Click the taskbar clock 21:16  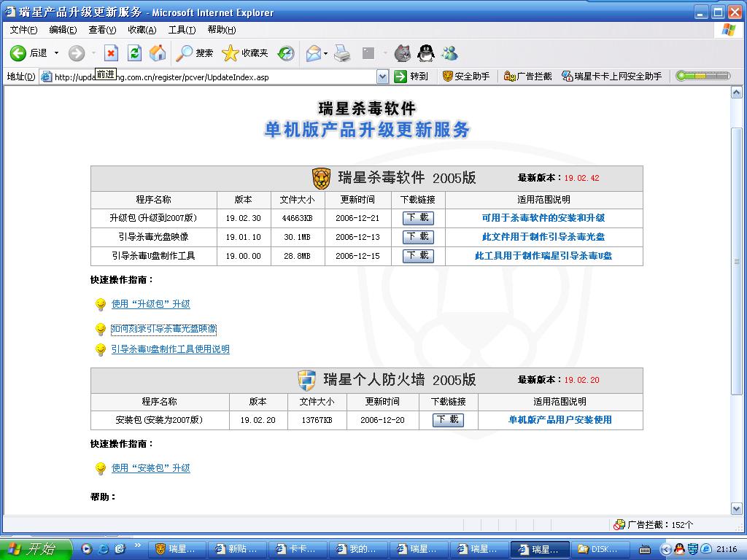click(x=727, y=549)
